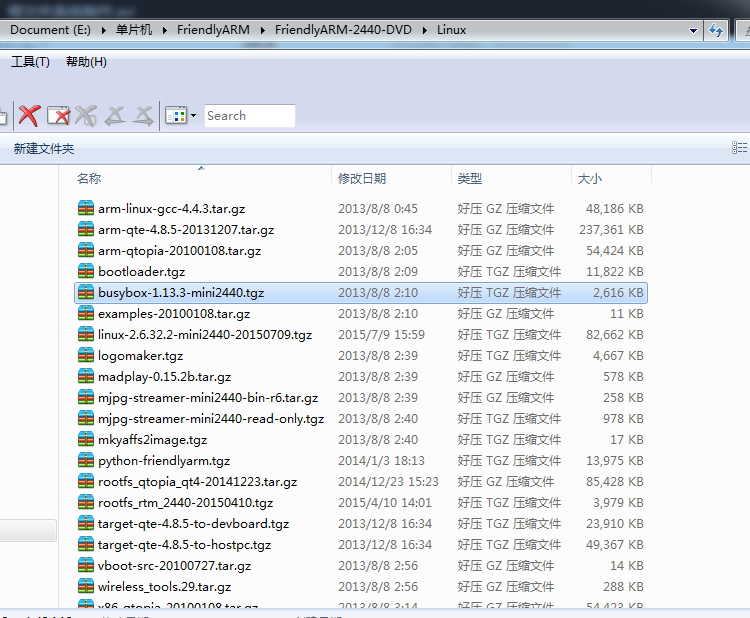This screenshot has width=750, height=618.
Task: Click archive icon of linux-2.6.32.2-mini2440-20150709.tgz
Action: click(86, 334)
